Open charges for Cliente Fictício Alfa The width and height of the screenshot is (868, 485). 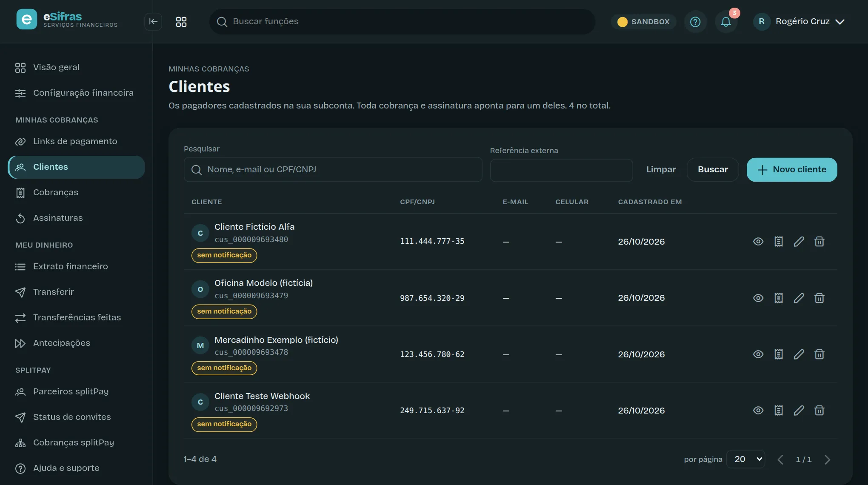[779, 242]
